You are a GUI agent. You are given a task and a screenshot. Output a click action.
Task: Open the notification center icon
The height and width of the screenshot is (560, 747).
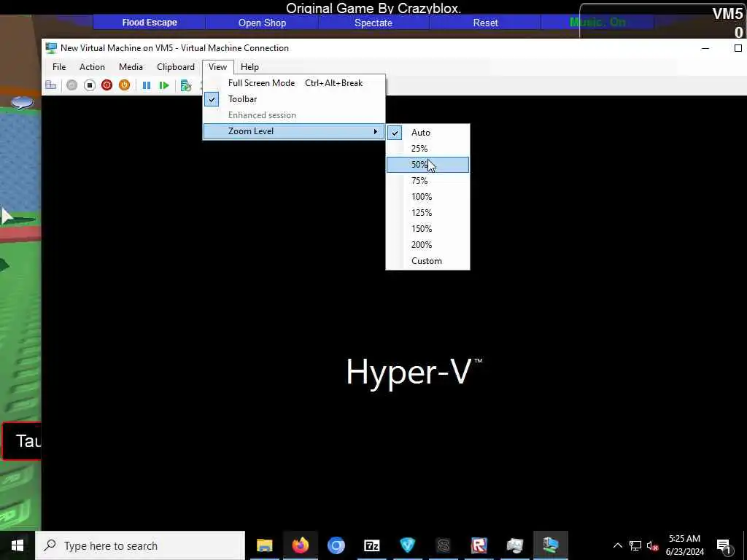(x=724, y=545)
